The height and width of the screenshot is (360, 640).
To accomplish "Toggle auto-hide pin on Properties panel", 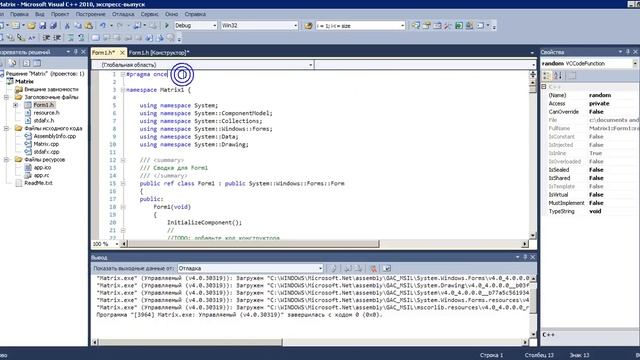I will point(628,52).
